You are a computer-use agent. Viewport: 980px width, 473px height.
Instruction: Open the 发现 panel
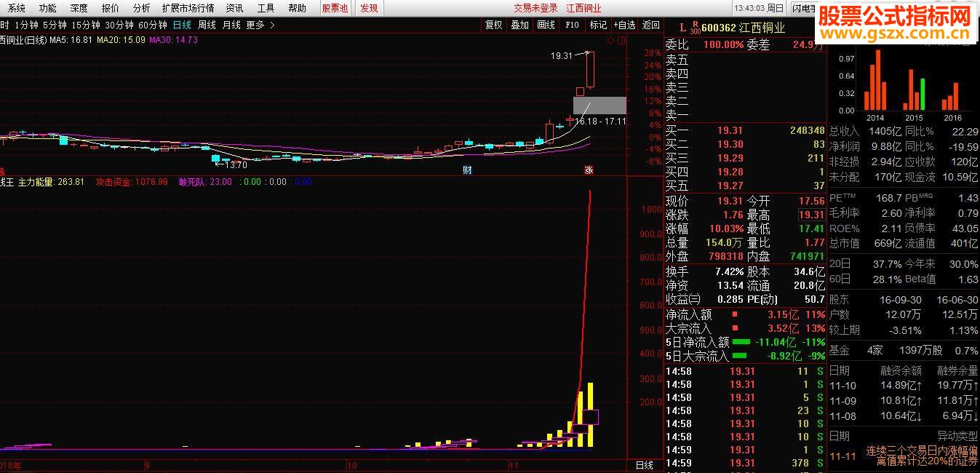click(x=370, y=8)
